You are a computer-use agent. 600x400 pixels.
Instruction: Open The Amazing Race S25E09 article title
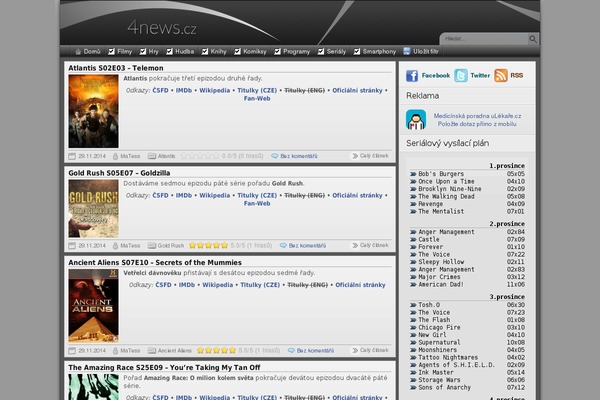click(164, 367)
